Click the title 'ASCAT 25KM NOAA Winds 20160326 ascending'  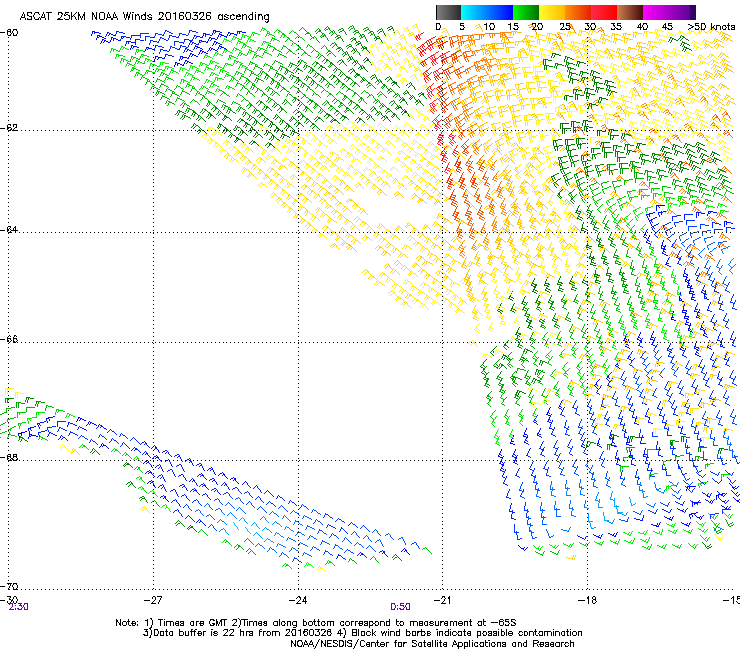(x=144, y=17)
